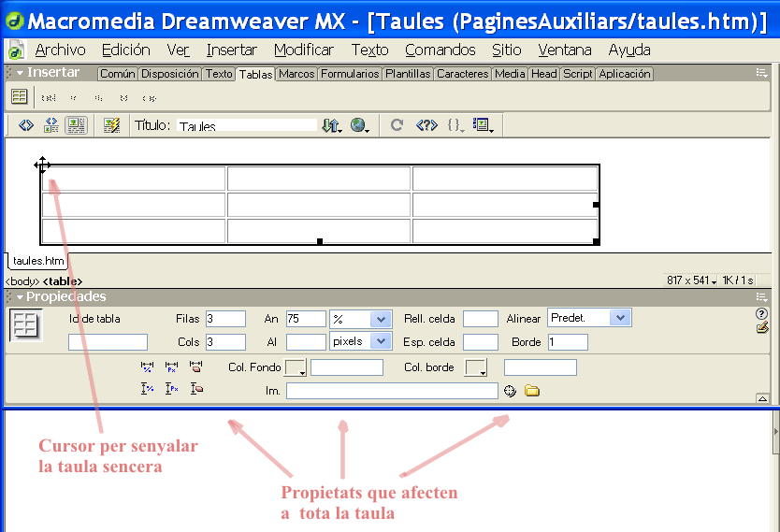This screenshot has height=532, width=780.
Task: Click Clear Row Heights icon
Action: point(196,388)
